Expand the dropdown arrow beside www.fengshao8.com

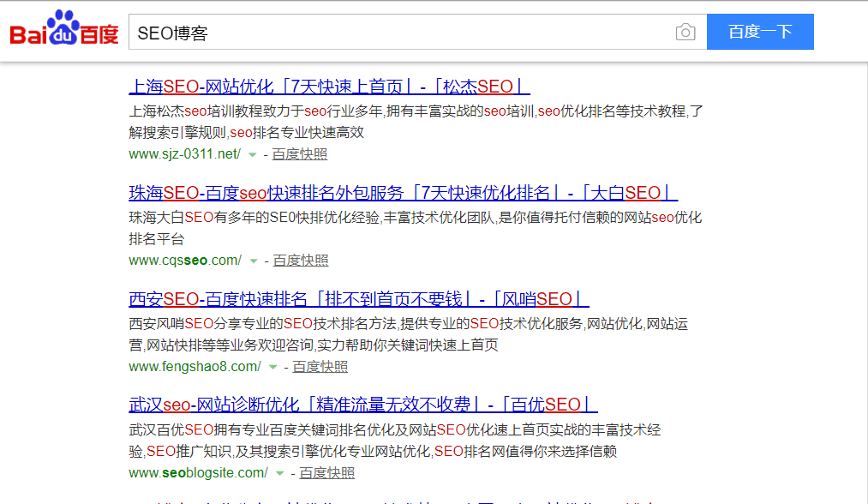pyautogui.click(x=273, y=368)
